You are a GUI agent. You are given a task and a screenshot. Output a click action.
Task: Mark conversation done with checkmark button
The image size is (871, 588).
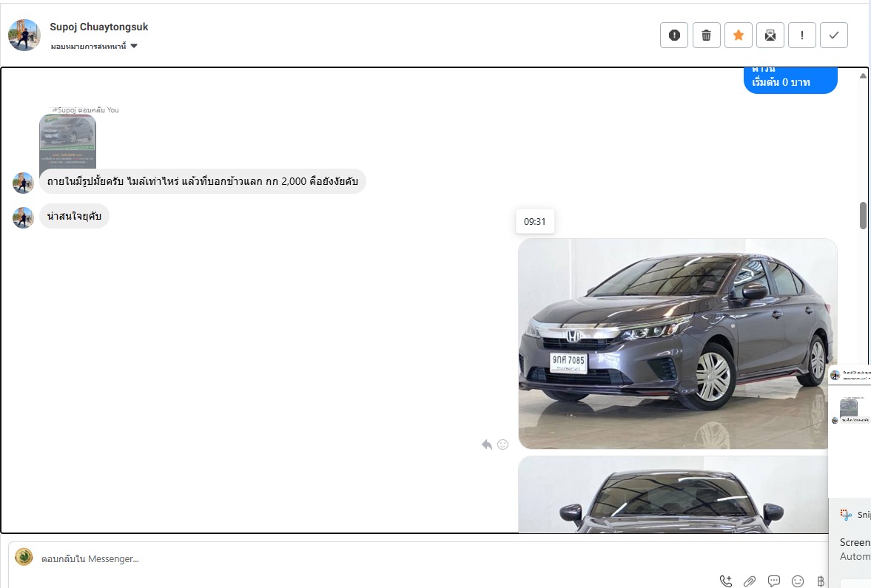coord(834,36)
